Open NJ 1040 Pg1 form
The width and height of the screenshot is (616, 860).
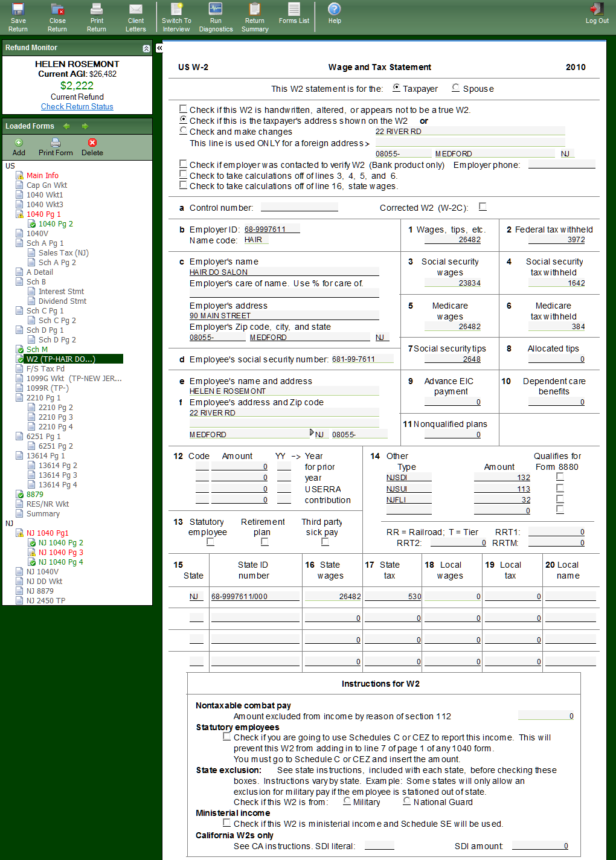coord(47,533)
